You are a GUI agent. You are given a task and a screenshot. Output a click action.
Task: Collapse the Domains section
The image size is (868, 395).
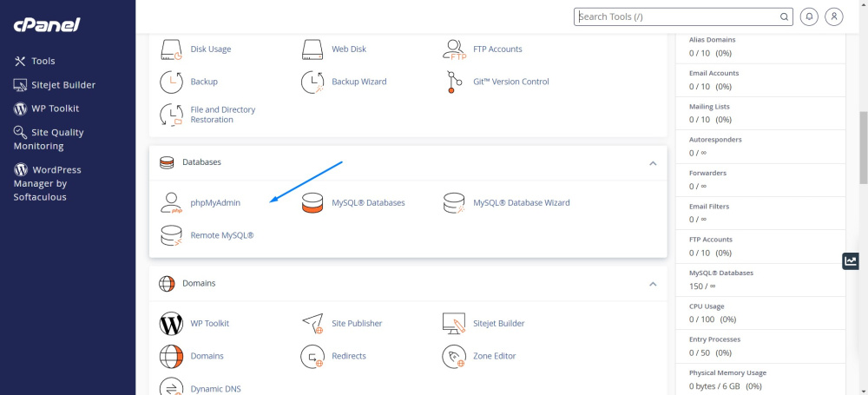click(x=653, y=284)
